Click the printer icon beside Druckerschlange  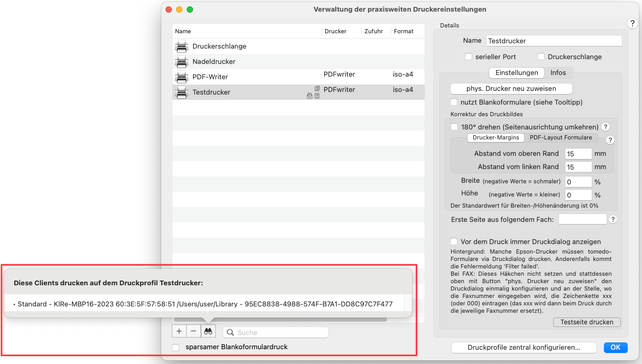(x=181, y=46)
